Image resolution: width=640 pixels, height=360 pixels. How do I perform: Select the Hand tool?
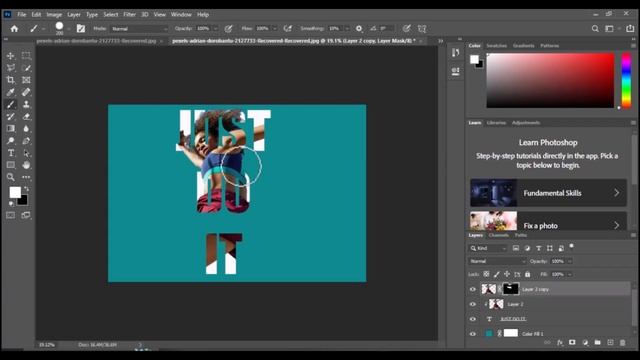pos(26,165)
